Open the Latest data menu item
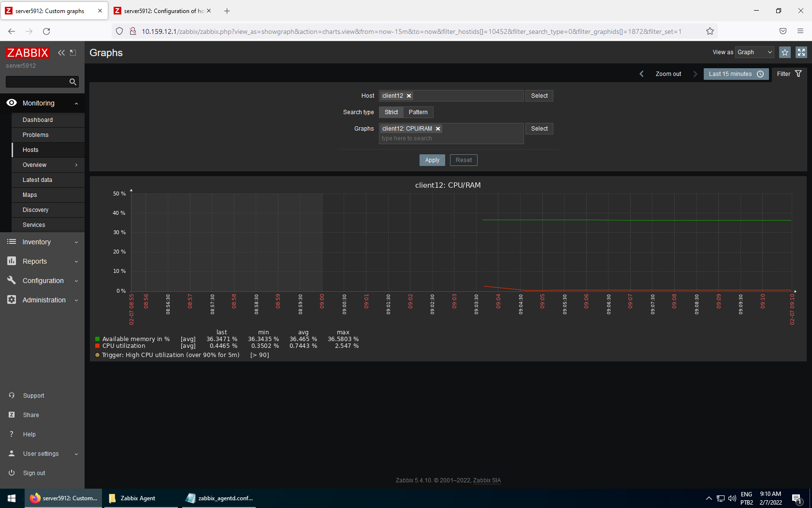 (x=37, y=179)
